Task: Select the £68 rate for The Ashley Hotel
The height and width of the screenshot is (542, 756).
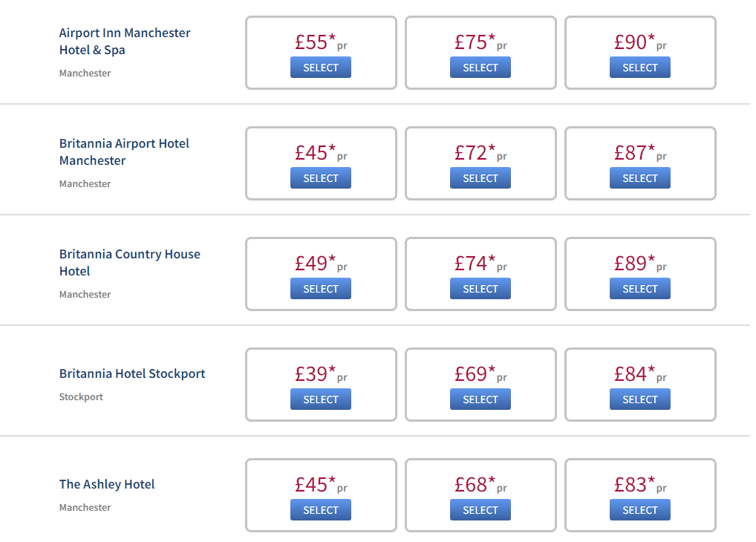Action: coord(480,509)
